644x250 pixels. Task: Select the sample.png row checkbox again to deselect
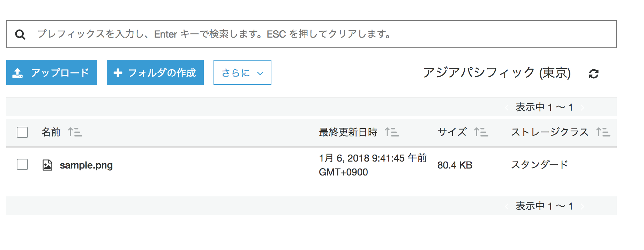tap(22, 165)
